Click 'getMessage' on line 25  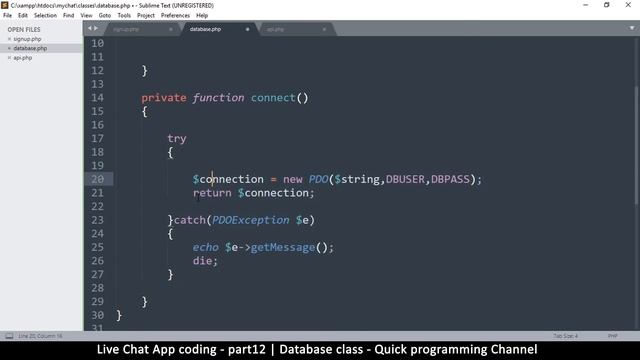coord(282,247)
